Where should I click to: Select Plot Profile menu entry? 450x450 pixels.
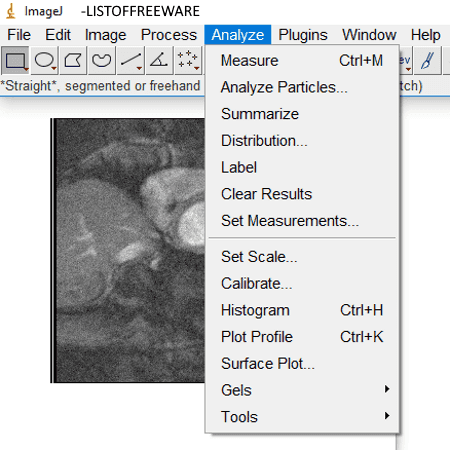(x=302, y=337)
